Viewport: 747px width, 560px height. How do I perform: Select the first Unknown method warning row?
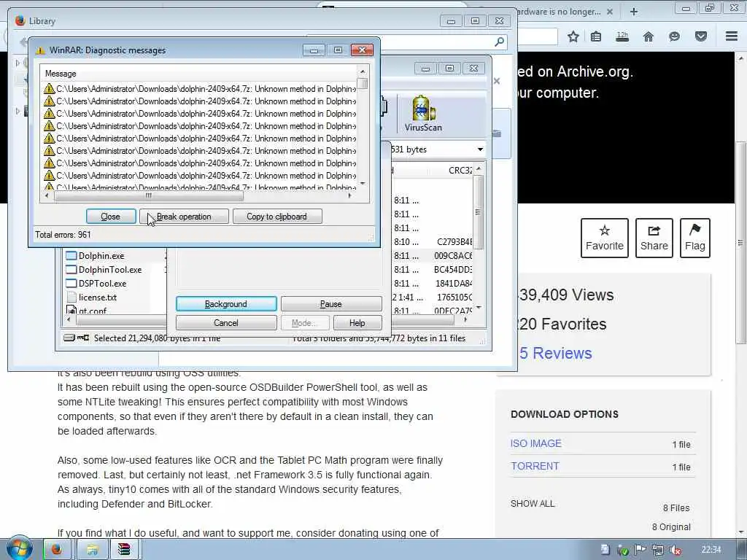pos(199,88)
